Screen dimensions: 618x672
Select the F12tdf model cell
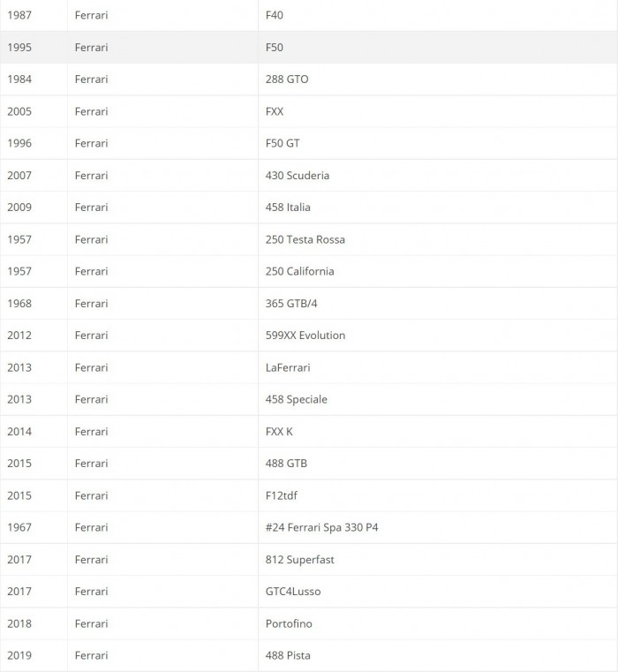282,495
